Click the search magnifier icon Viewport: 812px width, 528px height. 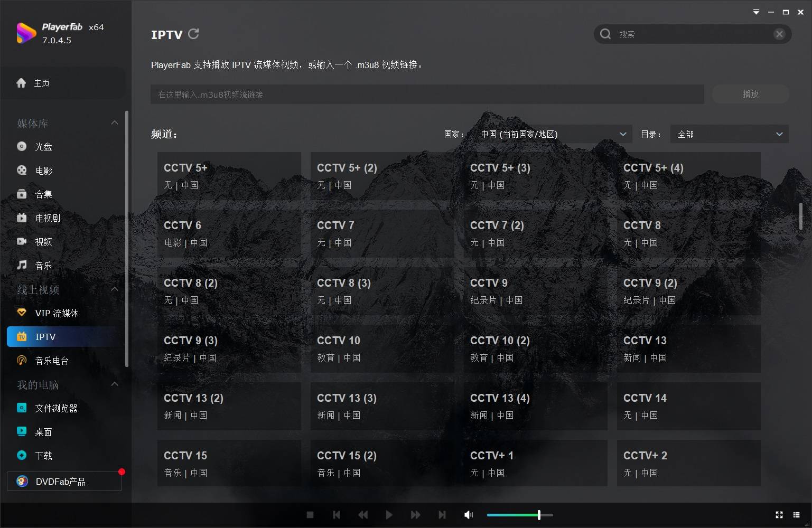pyautogui.click(x=605, y=34)
